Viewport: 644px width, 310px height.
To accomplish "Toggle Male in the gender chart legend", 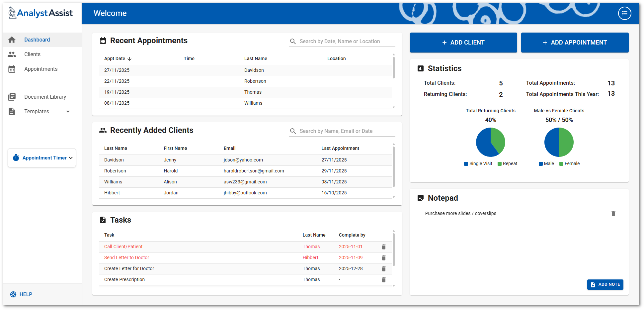I will (x=546, y=163).
